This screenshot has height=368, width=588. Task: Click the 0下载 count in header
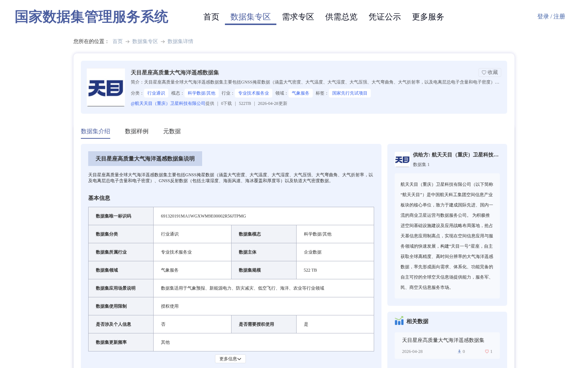tap(226, 103)
